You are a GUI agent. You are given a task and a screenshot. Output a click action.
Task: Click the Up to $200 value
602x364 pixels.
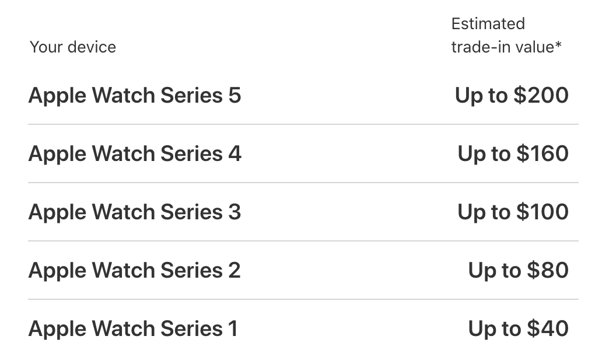[512, 96]
